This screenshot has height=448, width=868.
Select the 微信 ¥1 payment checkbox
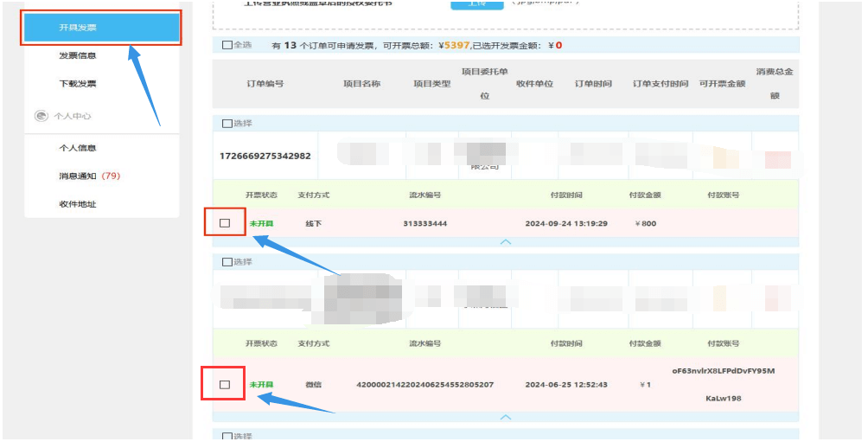click(x=225, y=384)
